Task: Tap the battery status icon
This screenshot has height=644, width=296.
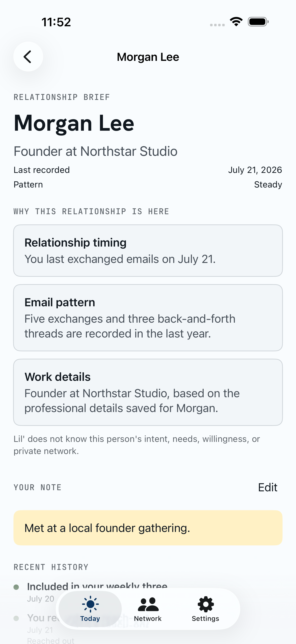Action: coord(258,22)
